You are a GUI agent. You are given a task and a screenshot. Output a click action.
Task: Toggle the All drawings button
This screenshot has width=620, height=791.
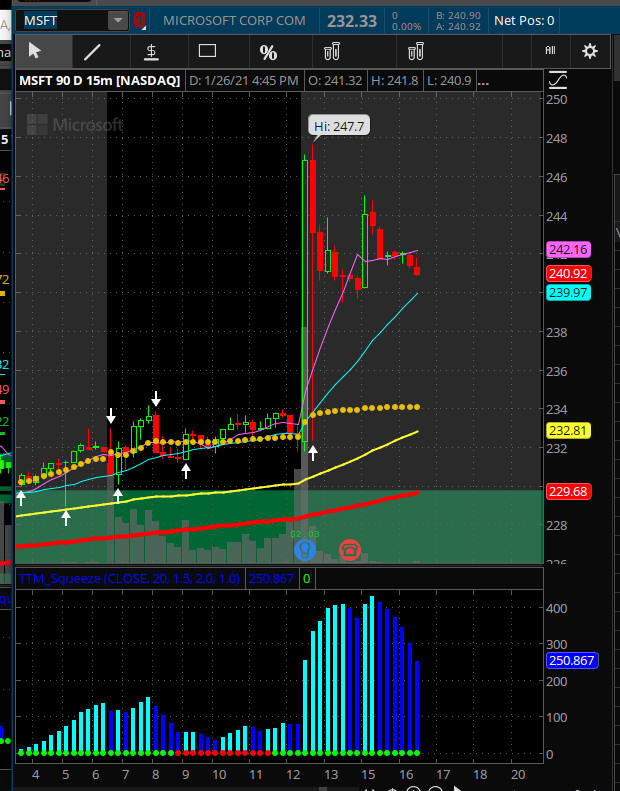[550, 50]
